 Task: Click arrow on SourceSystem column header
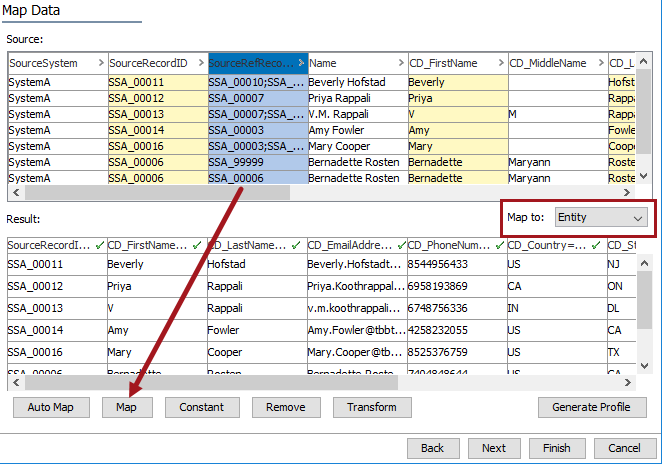coord(100,63)
